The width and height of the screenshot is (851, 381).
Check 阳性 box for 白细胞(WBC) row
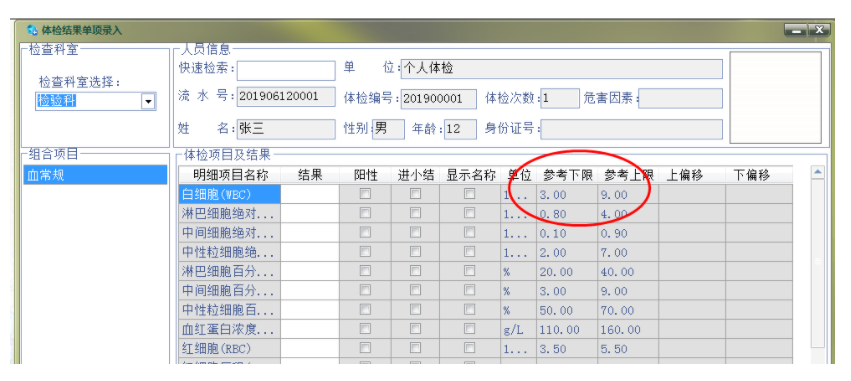(365, 194)
